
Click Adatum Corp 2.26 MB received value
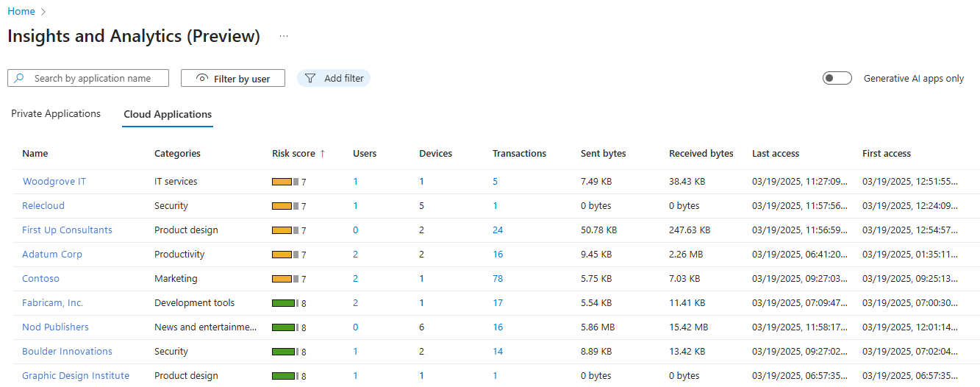click(685, 255)
